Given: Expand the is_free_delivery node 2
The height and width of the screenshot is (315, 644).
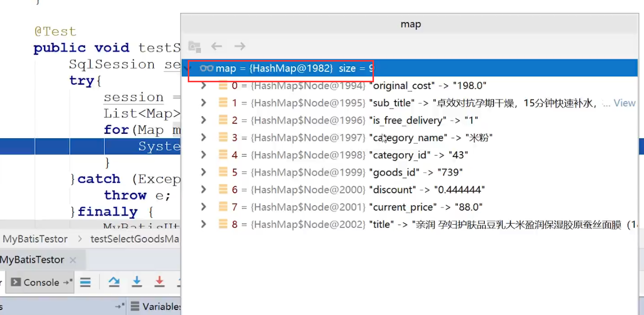Looking at the screenshot, I should click(203, 120).
